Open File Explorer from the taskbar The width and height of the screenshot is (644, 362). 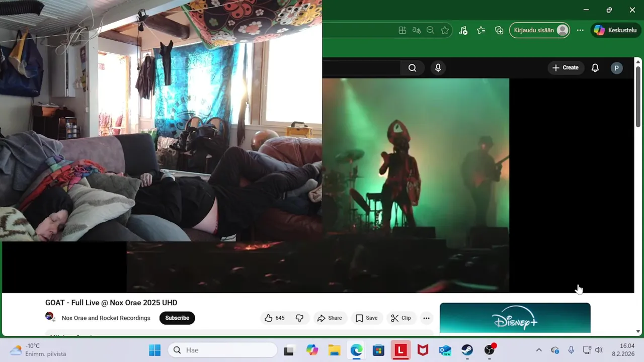[x=334, y=350]
